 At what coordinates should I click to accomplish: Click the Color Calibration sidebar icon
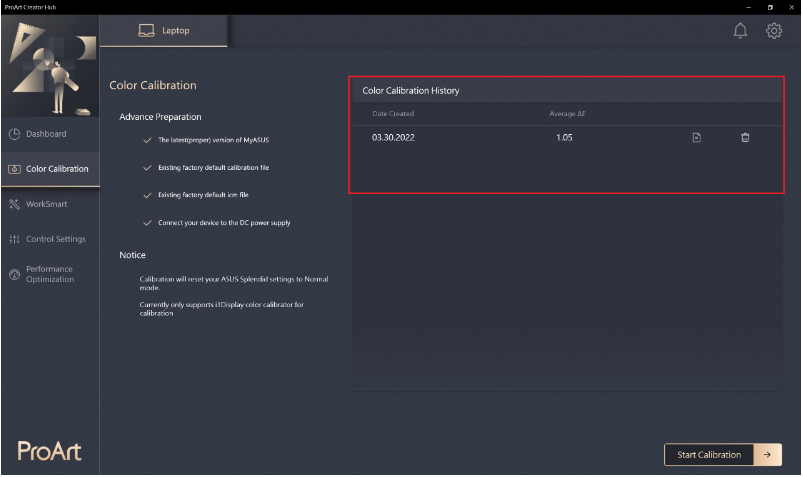pos(14,169)
